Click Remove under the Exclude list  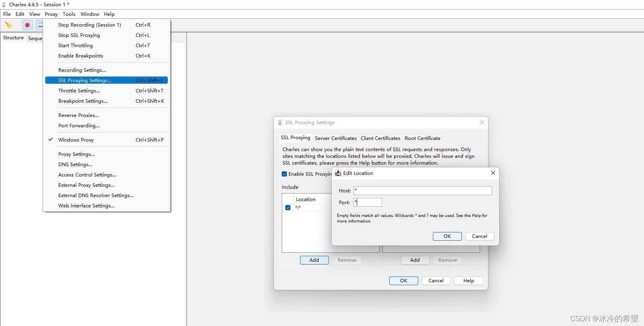[x=448, y=260]
